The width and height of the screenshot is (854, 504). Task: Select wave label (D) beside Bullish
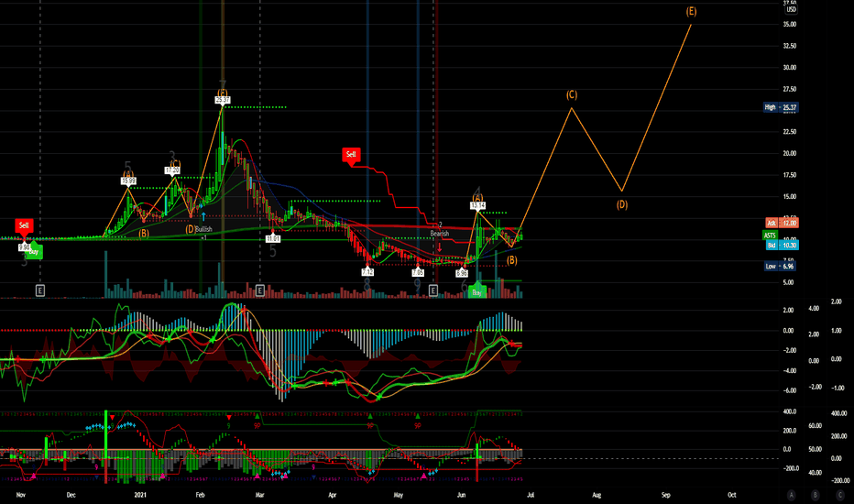coord(190,229)
